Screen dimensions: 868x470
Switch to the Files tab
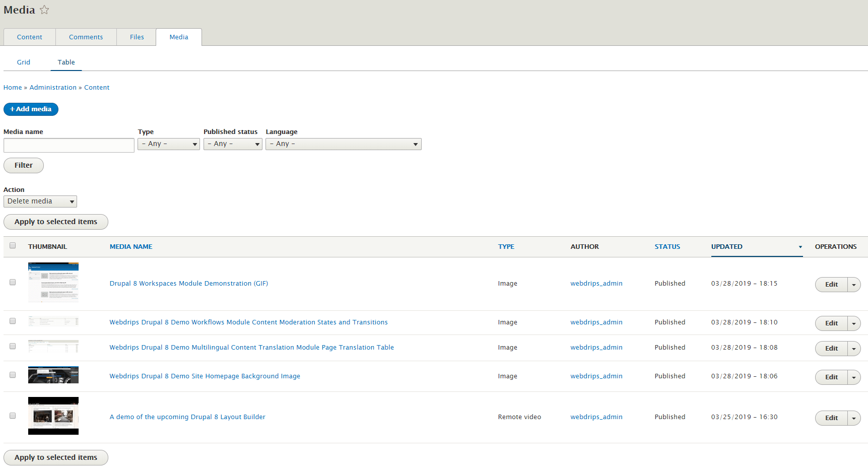pos(136,37)
